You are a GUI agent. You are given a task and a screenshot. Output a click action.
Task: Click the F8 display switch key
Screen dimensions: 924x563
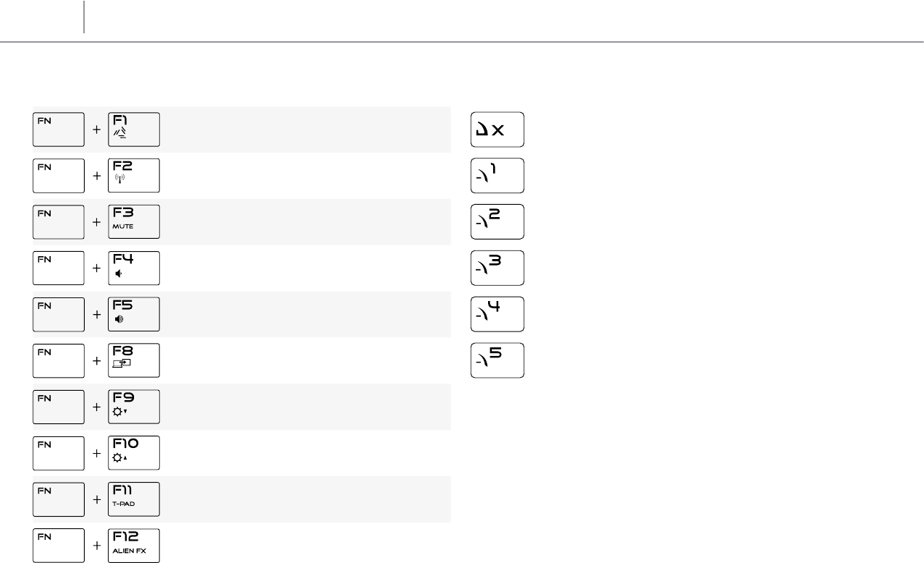134,360
